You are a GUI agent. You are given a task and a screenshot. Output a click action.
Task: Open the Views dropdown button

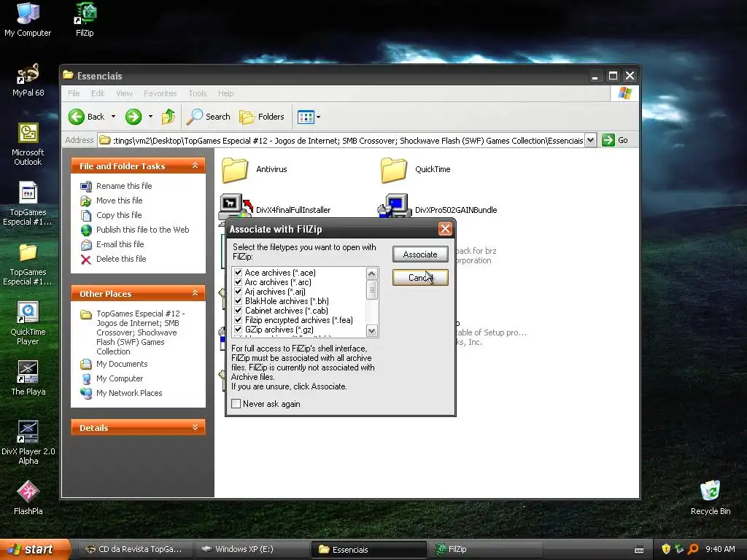tap(309, 117)
